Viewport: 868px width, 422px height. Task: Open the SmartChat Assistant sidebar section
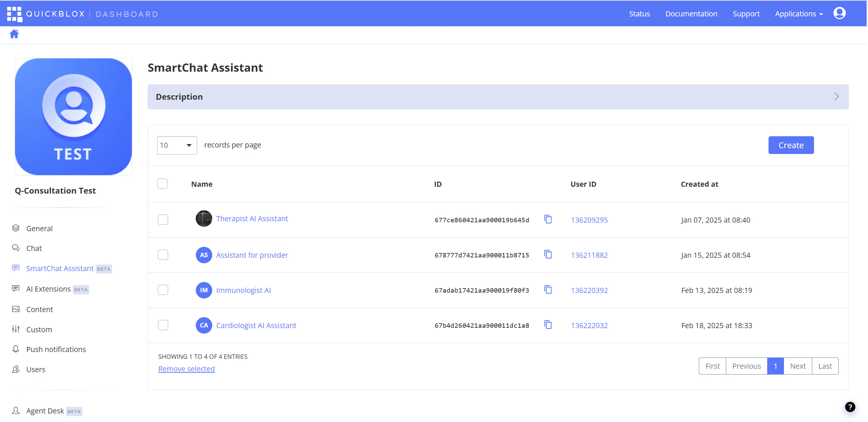click(60, 268)
